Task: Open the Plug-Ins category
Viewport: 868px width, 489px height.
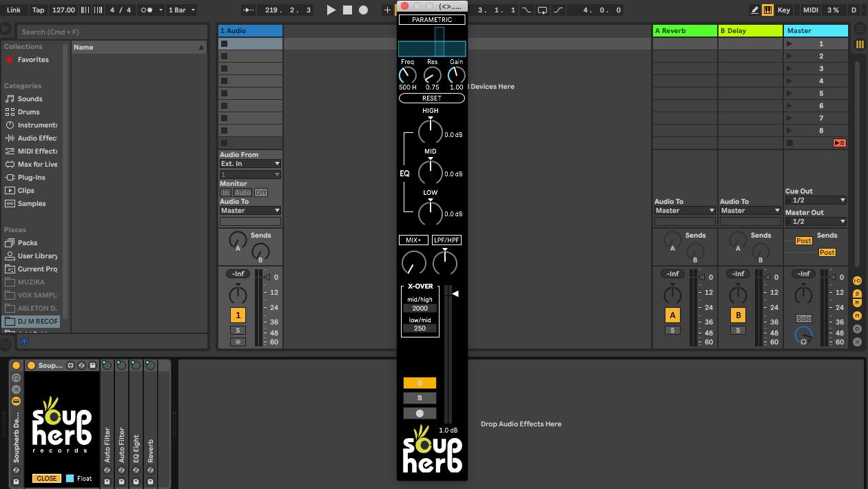Action: (32, 177)
